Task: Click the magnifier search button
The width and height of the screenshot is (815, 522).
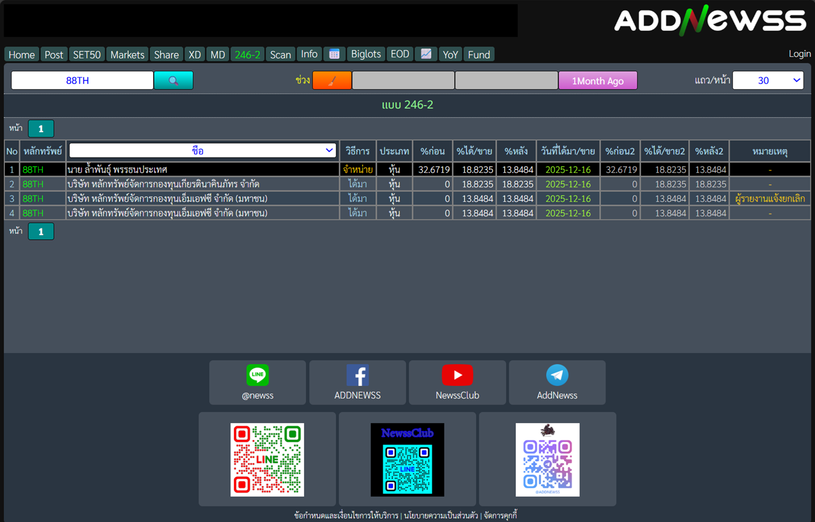Action: (173, 81)
